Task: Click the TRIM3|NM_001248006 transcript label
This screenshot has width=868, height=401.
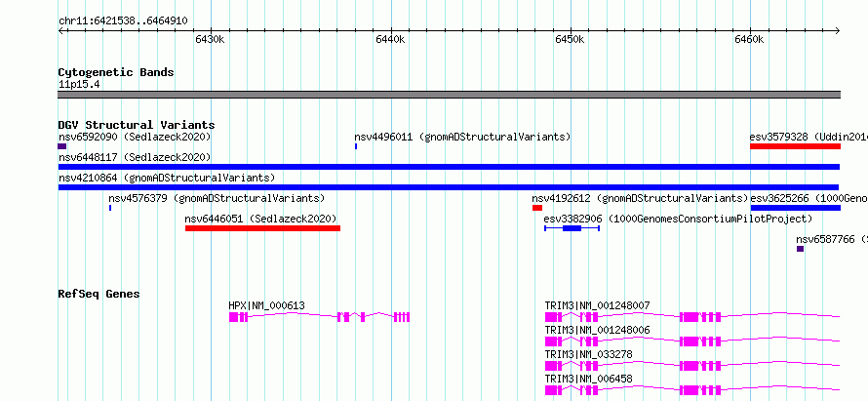Action: coord(597,330)
